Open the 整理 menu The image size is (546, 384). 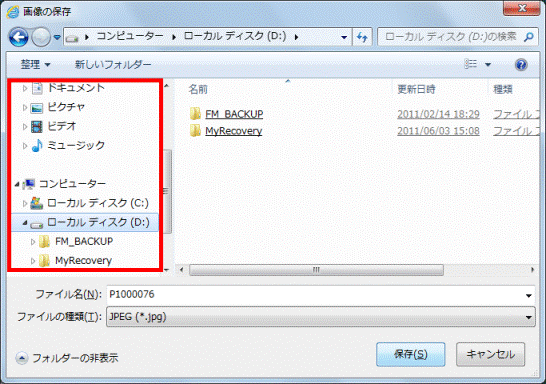pyautogui.click(x=36, y=64)
